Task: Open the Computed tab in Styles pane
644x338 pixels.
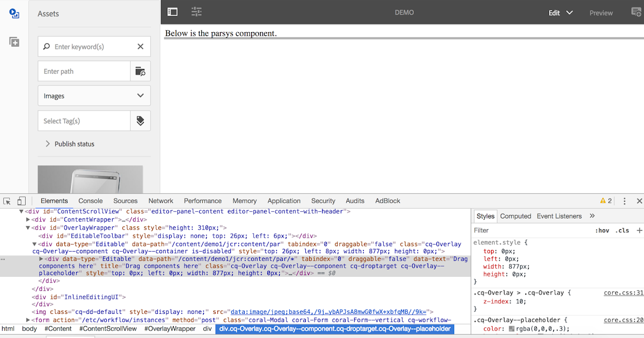Action: (x=515, y=216)
